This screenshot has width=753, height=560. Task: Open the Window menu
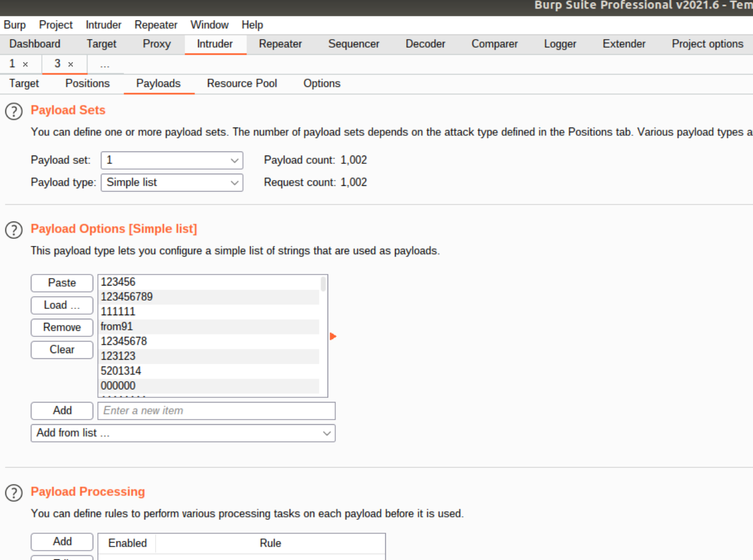209,25
